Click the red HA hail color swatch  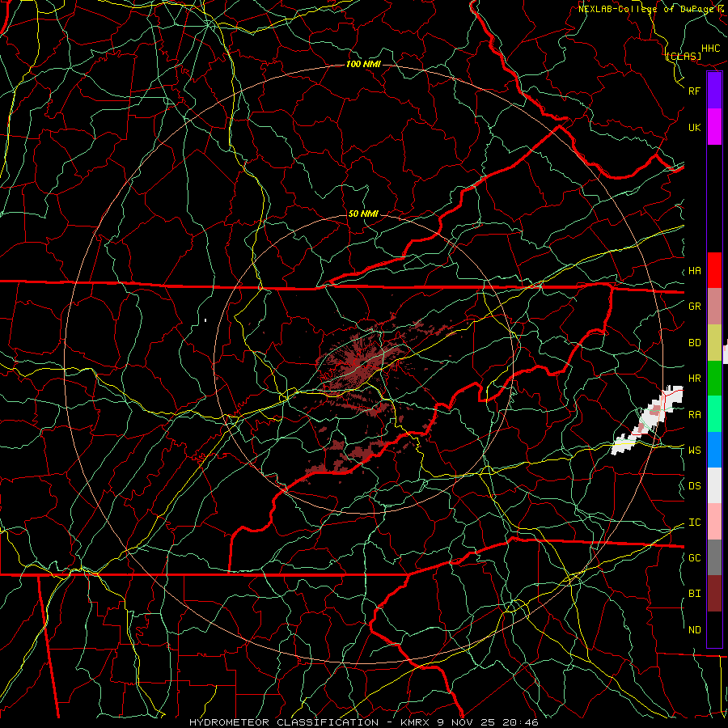click(x=714, y=270)
